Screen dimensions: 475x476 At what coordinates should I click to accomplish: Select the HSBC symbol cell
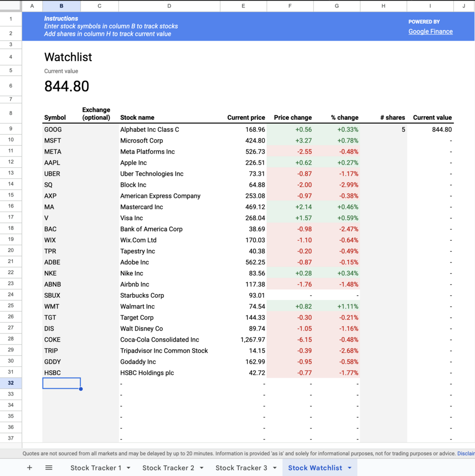[61, 373]
